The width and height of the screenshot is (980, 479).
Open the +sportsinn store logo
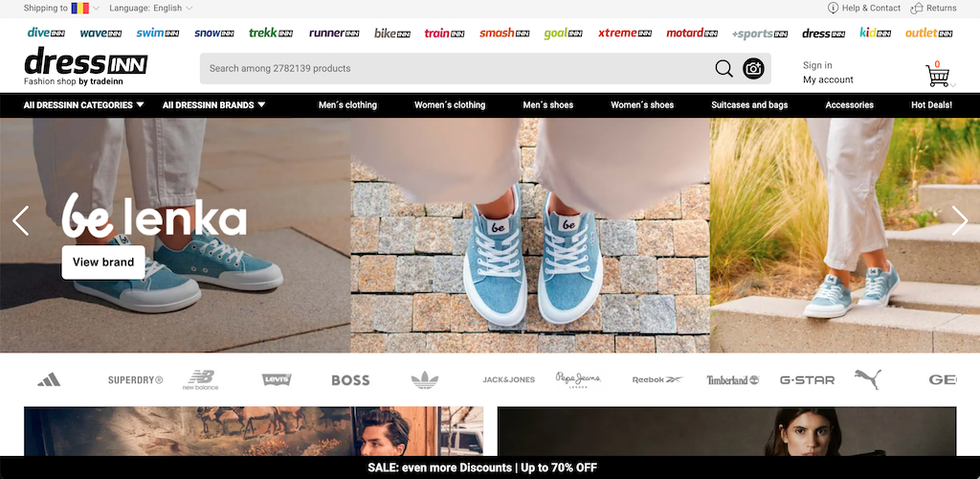(759, 34)
